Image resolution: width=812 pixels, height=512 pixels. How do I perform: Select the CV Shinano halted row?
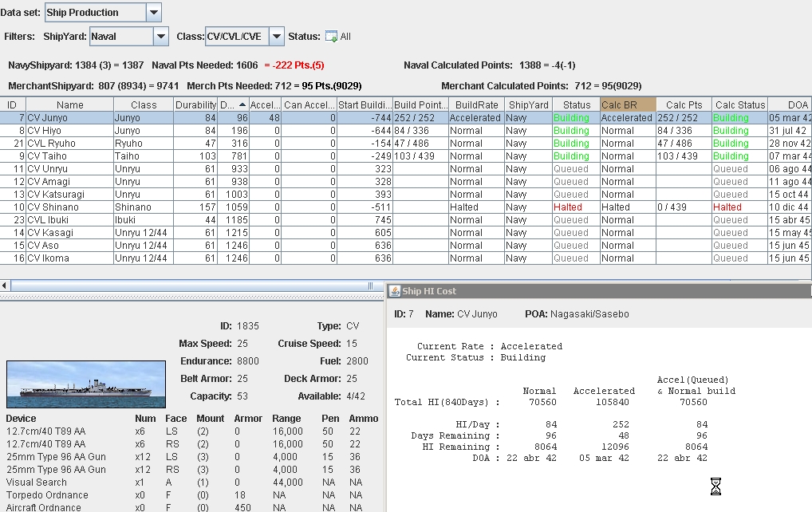[406, 207]
